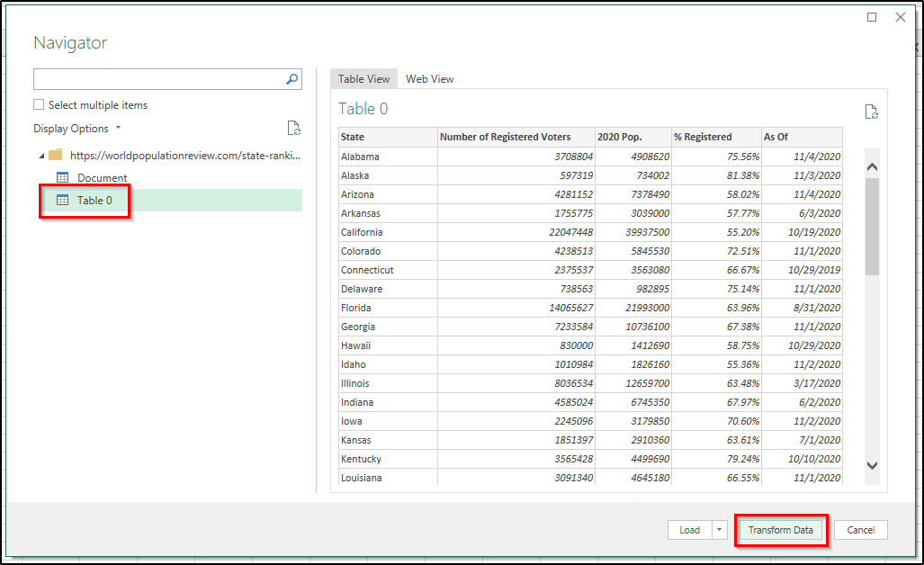Viewport: 924px width, 565px height.
Task: Click the 3/17/2020 date cell
Action: pos(802,383)
